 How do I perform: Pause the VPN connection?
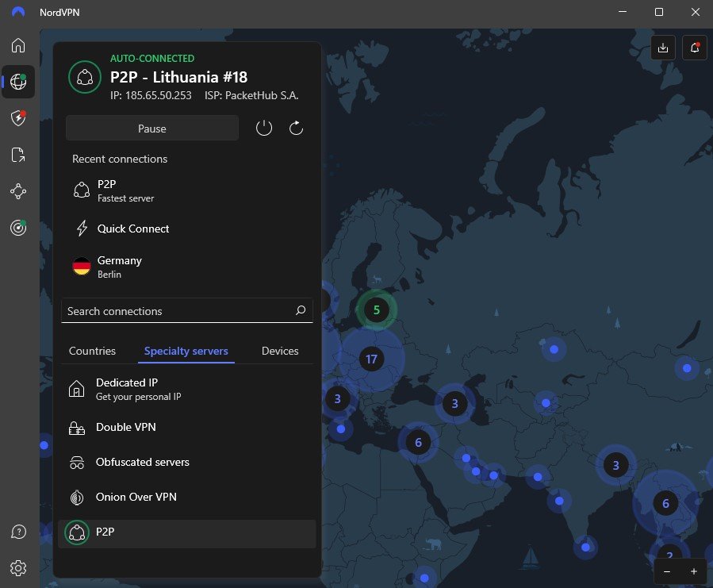pos(151,129)
